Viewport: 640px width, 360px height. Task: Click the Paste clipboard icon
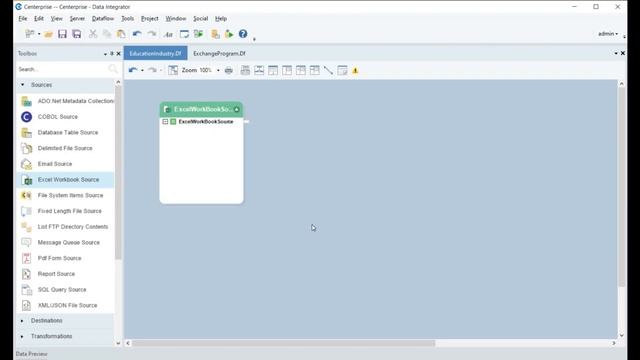pos(121,34)
